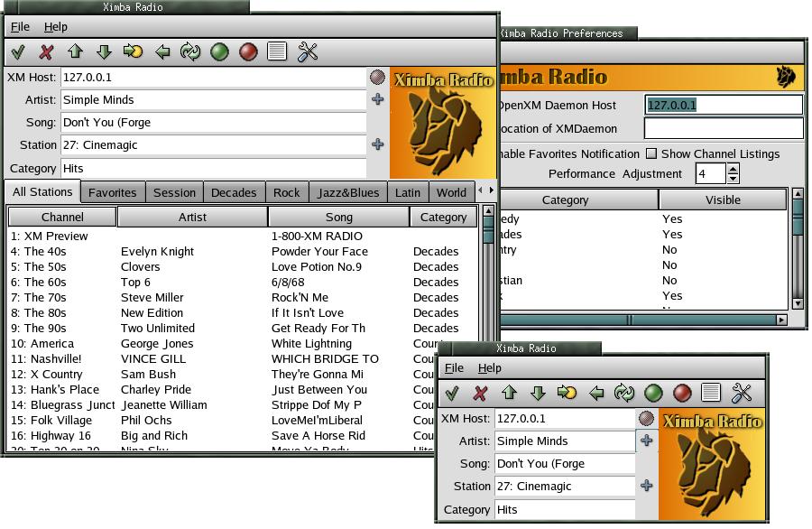Open preferences with tools icon in large main window
This screenshot has width=812, height=529.
(x=308, y=51)
